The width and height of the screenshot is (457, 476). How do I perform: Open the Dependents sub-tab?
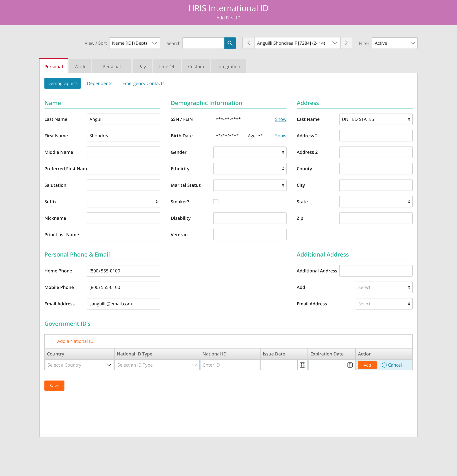coord(100,83)
